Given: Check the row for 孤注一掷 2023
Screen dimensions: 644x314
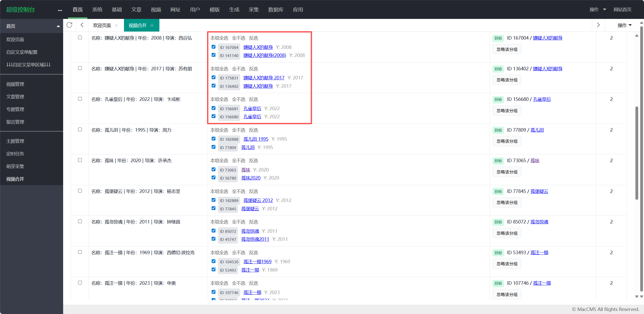Looking at the screenshot, I should point(80,283).
